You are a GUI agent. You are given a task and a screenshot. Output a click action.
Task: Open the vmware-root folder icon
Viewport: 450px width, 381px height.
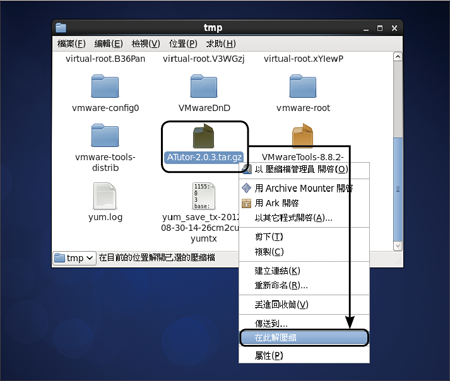point(303,86)
